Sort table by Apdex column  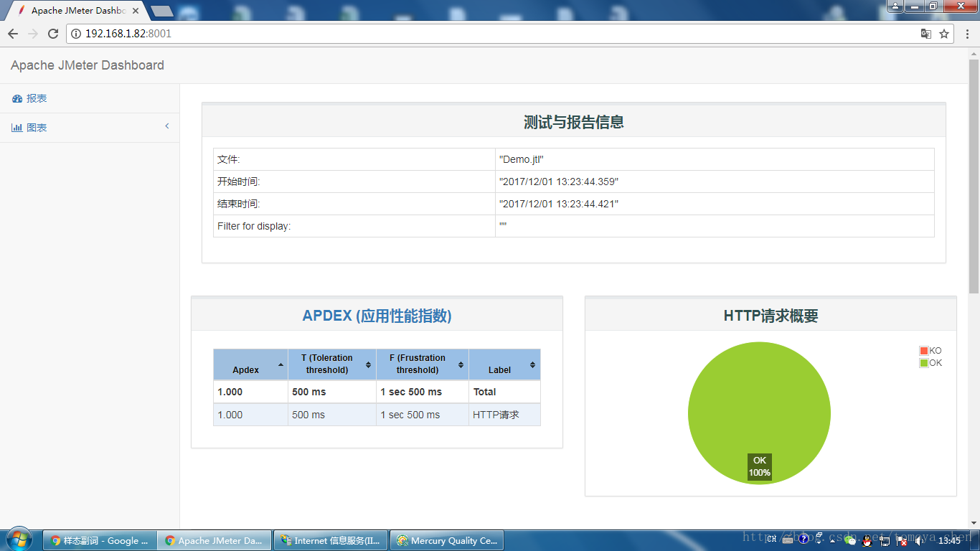pos(250,364)
